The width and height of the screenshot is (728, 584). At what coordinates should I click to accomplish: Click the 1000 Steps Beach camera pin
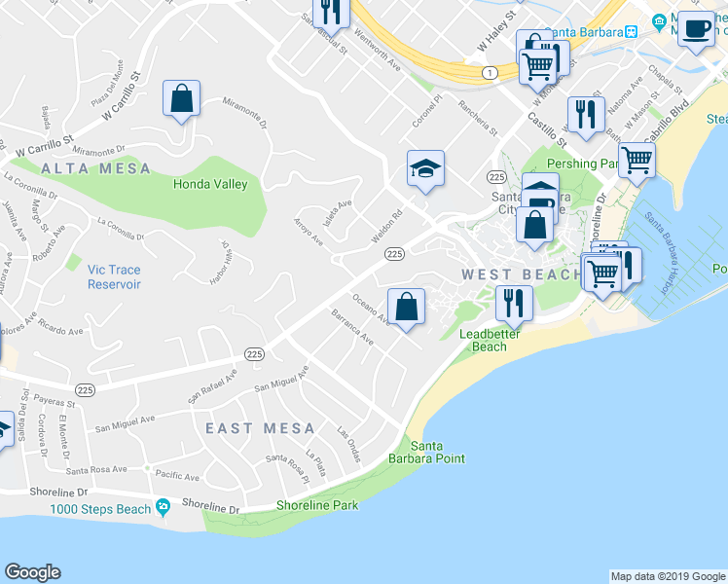pyautogui.click(x=163, y=508)
